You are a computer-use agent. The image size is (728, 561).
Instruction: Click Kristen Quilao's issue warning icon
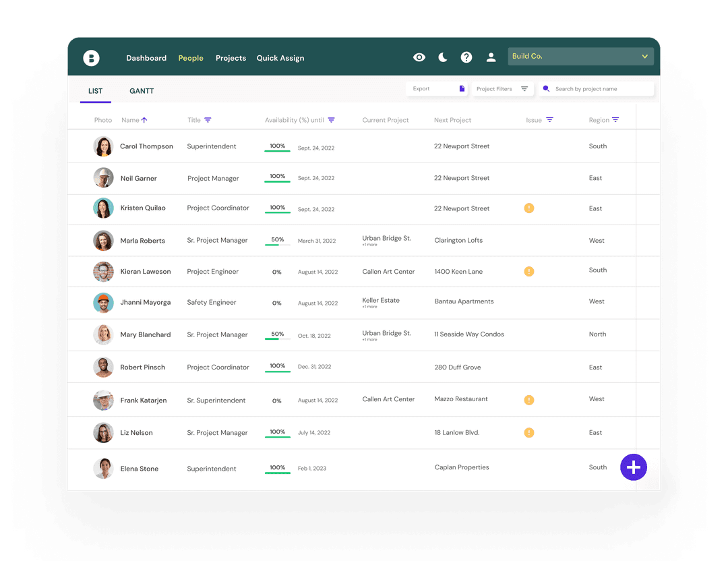[529, 208]
